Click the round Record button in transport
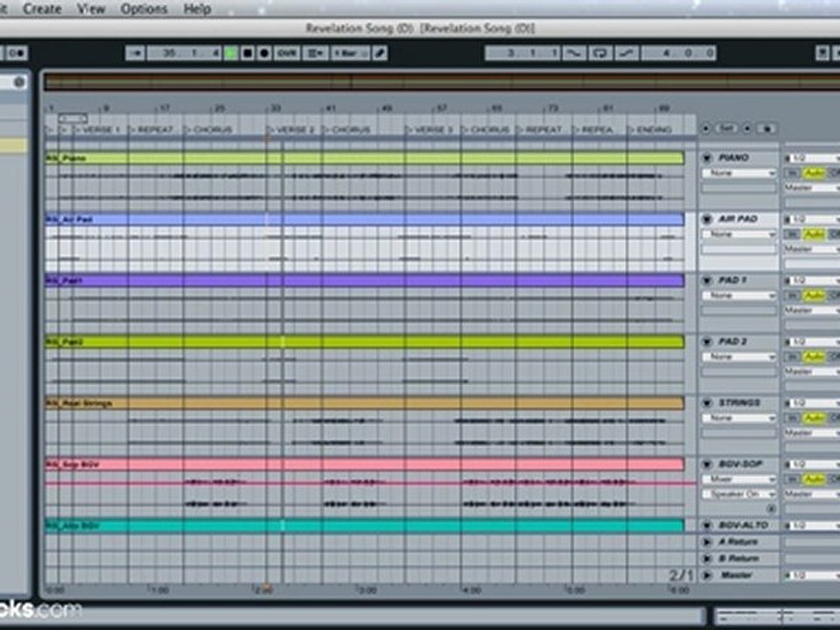 coord(264,53)
